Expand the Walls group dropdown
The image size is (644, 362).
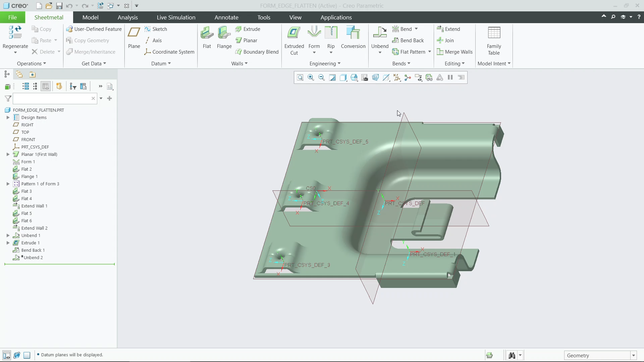tap(239, 64)
